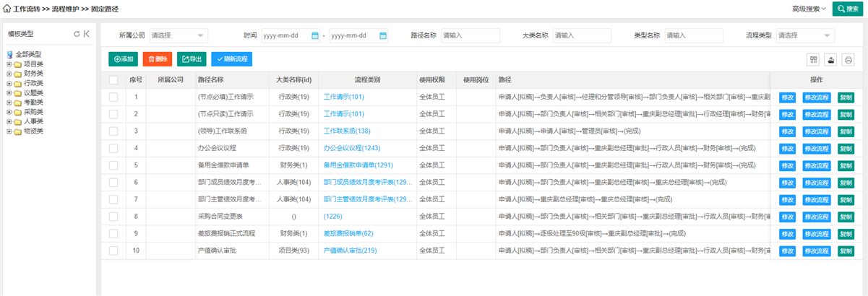Click the 行政类 folder icon

coord(17,83)
